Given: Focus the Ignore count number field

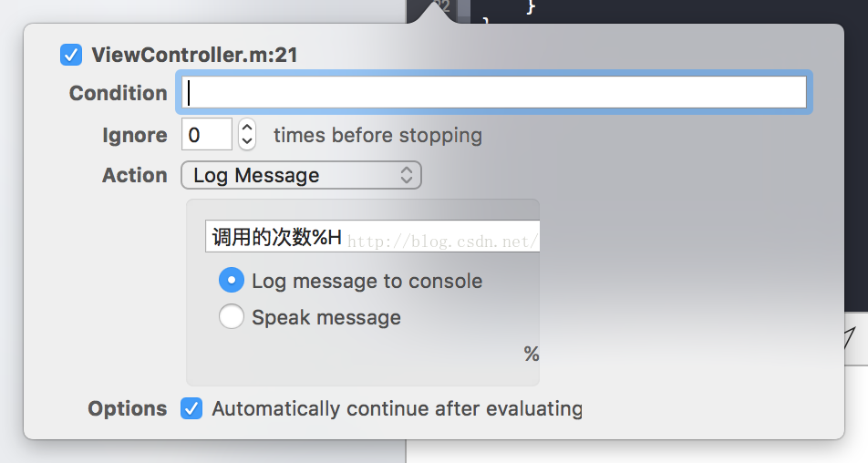Looking at the screenshot, I should tap(206, 134).
